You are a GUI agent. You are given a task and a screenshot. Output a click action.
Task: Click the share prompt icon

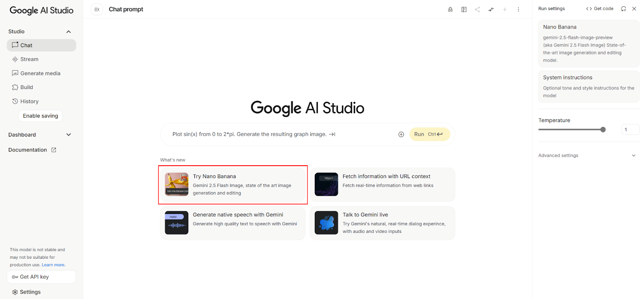pos(477,9)
